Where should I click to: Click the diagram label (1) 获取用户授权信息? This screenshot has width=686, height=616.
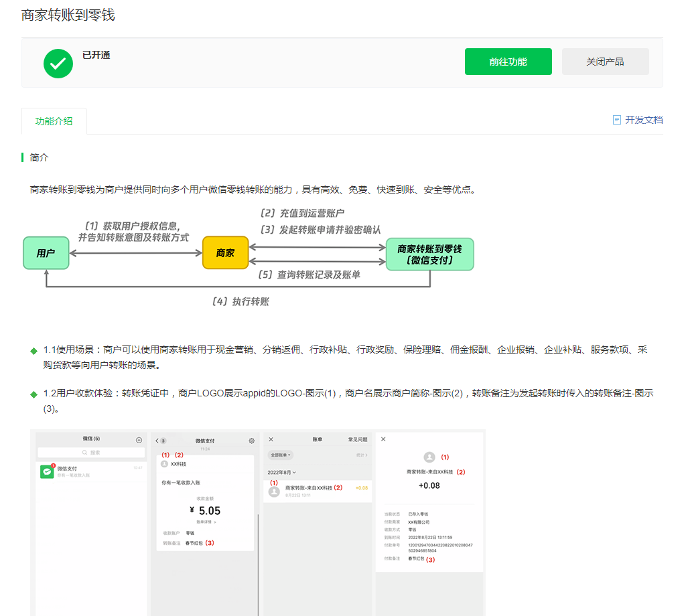click(133, 226)
